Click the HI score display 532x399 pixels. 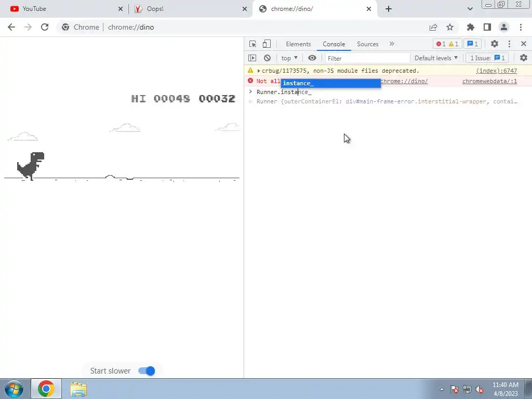tap(161, 99)
